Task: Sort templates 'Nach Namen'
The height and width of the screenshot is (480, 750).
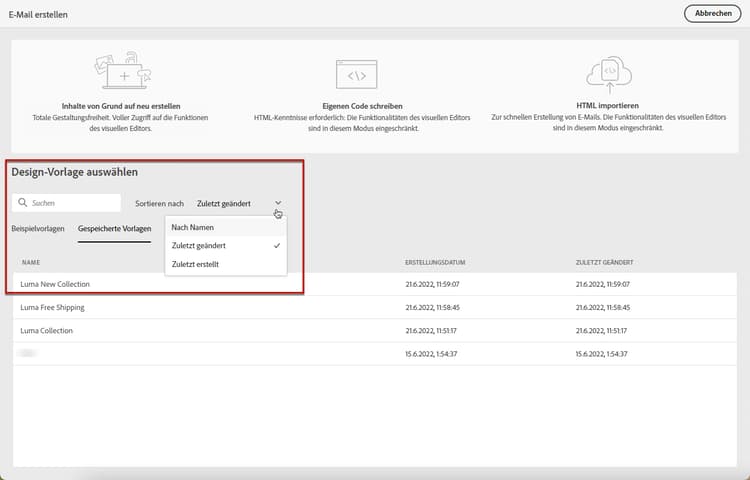Action: click(x=226, y=227)
